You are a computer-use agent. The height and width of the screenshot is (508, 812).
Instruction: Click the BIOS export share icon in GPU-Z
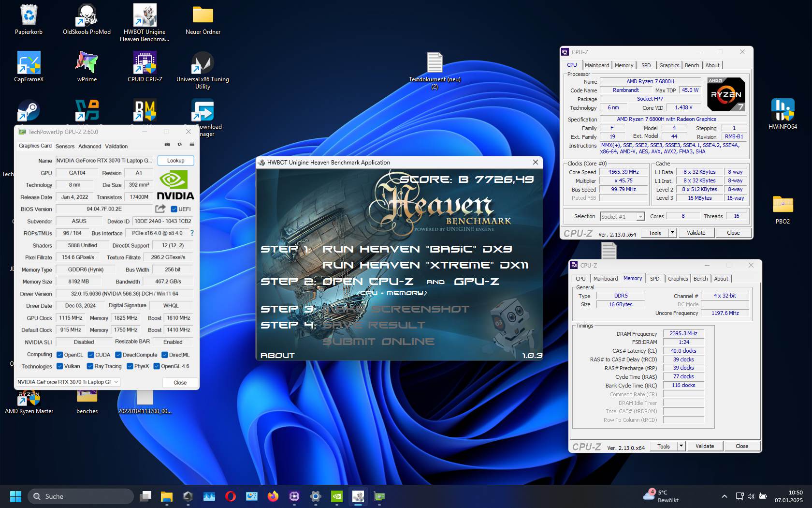point(160,209)
